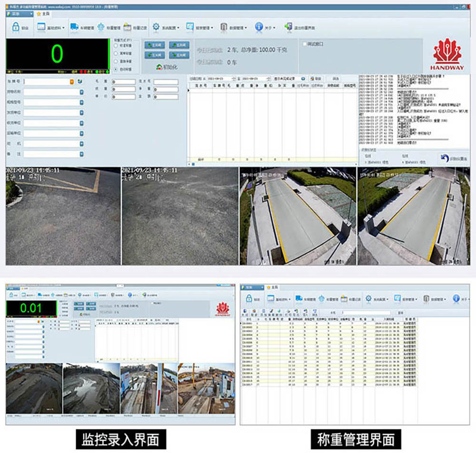Select the bottom selected weighing mode radio
This screenshot has width=476, height=453.
tap(116, 69)
